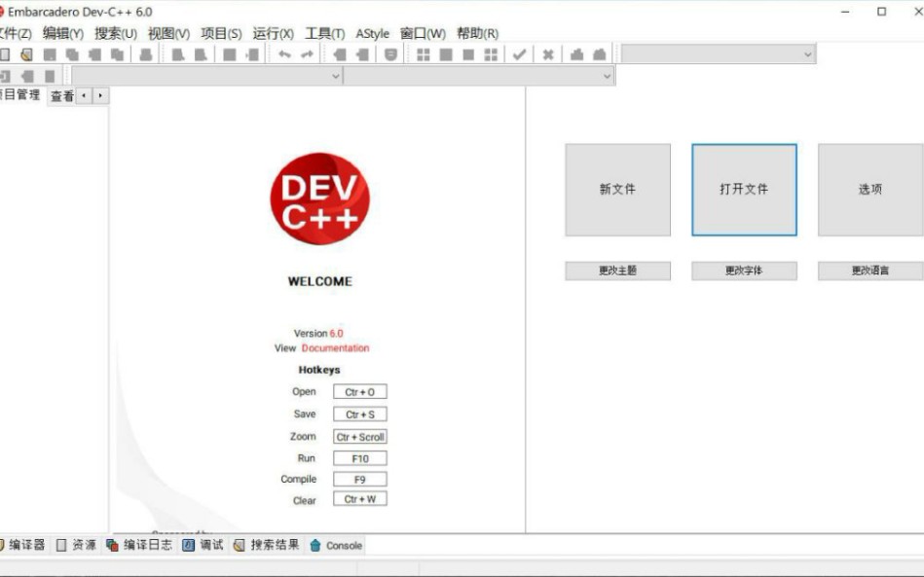Screen dimensions: 924x577
Task: Click the New file toolbar icon
Action: (6, 54)
